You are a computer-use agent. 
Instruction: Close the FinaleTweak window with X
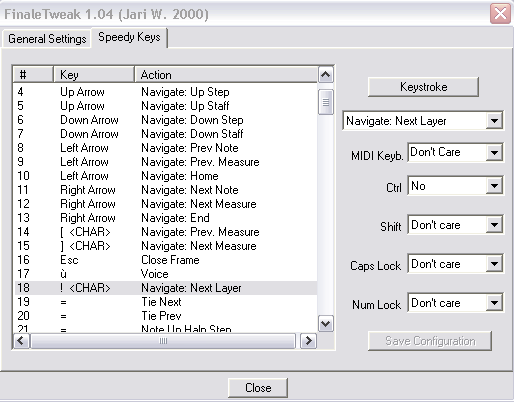[500, 14]
